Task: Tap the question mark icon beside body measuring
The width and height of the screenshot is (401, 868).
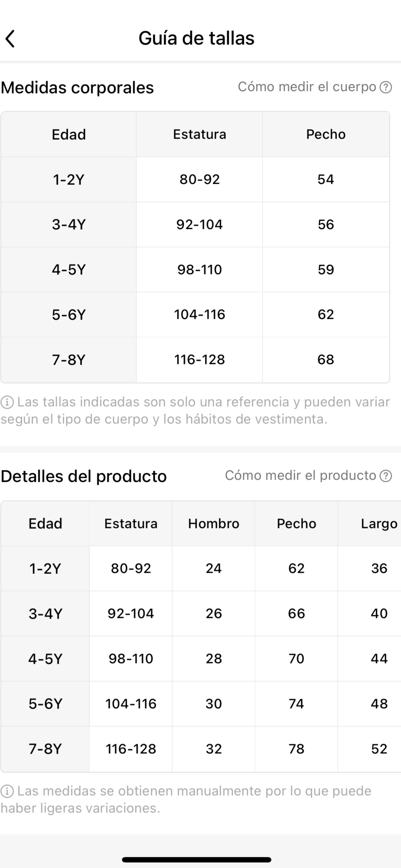Action: click(x=386, y=87)
